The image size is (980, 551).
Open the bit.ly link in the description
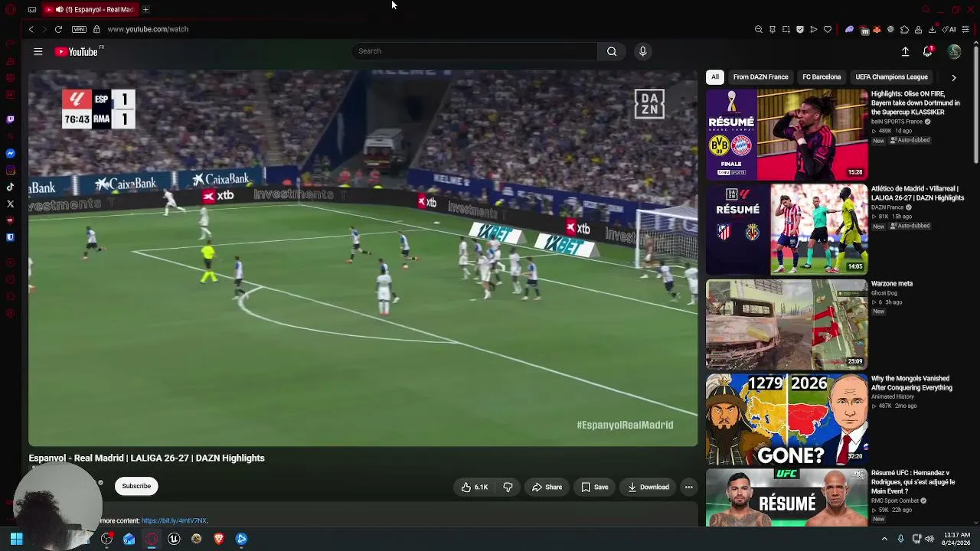point(174,520)
